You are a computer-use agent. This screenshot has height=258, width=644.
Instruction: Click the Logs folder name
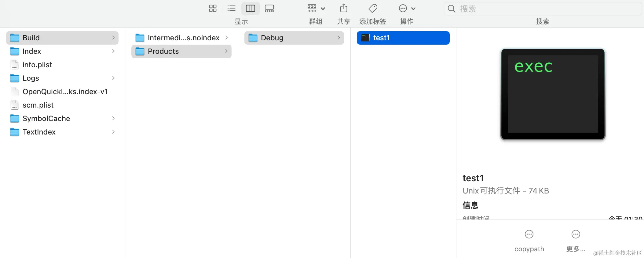click(x=31, y=78)
